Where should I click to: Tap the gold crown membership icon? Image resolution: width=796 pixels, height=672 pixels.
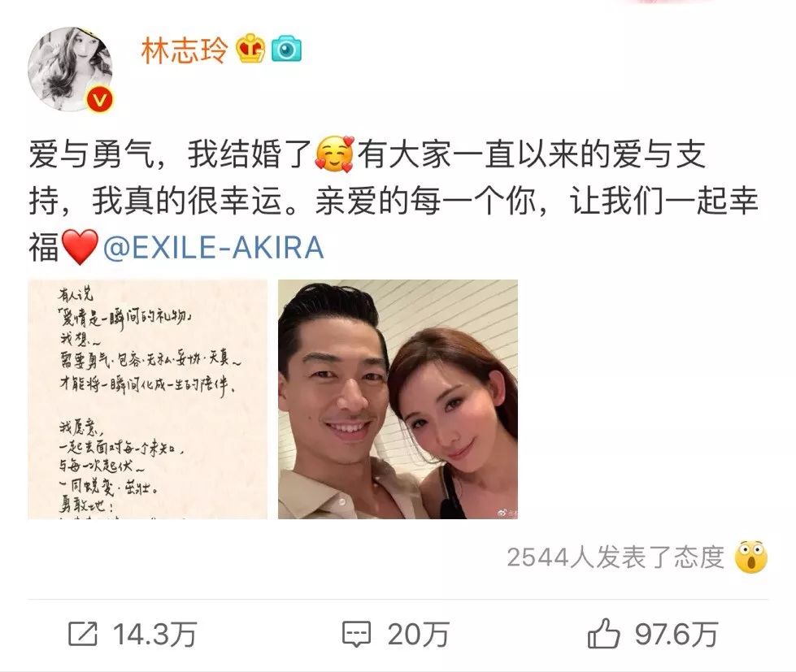[x=250, y=50]
